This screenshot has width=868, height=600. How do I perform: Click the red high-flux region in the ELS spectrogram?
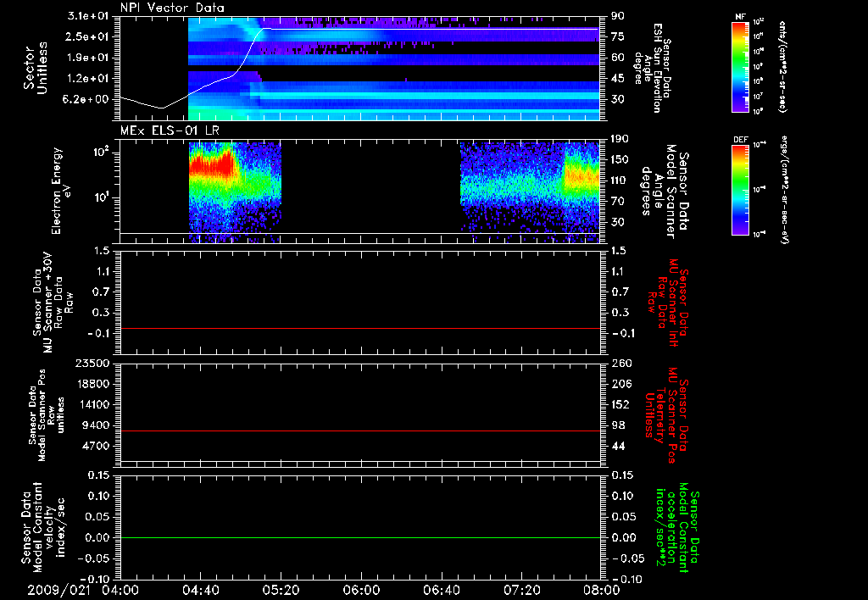click(x=213, y=165)
